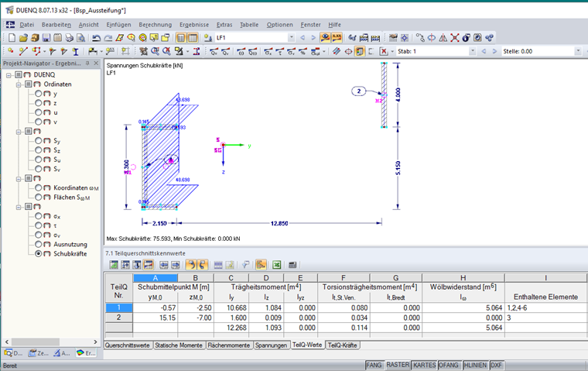The image size is (588, 371).
Task: Toggle HLINIEN in status bar
Action: 475,365
